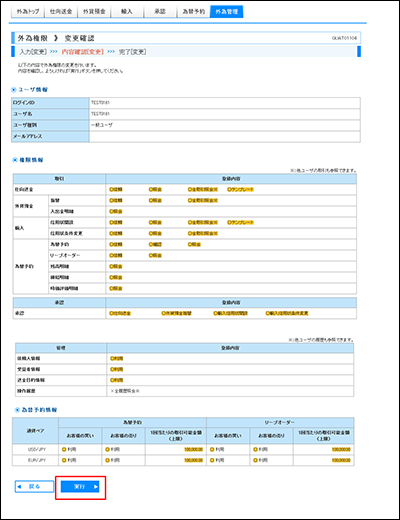Click the EUR/JPY currency pair cell
This screenshot has width=400, height=520.
pos(36,461)
